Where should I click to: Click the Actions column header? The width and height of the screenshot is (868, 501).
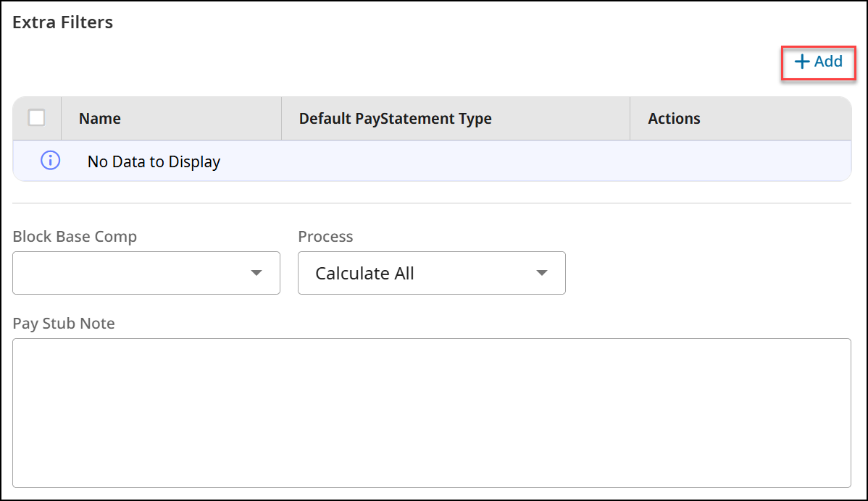pyautogui.click(x=674, y=119)
